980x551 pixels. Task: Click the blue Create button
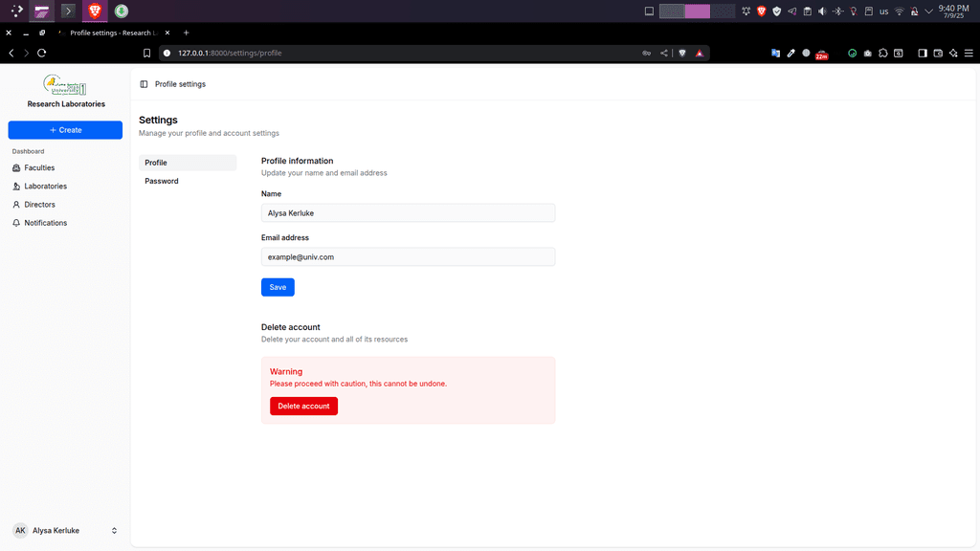[65, 130]
